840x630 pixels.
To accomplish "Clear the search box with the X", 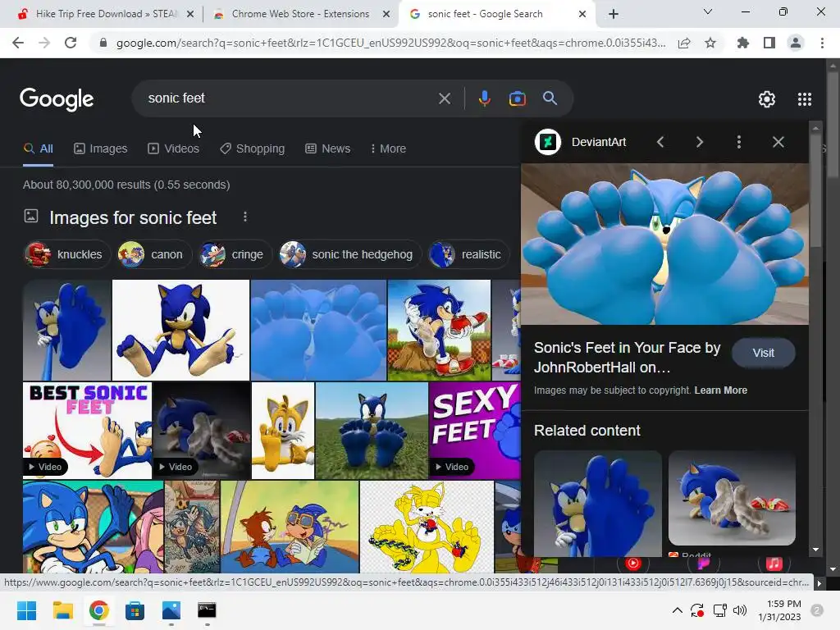I will [444, 98].
